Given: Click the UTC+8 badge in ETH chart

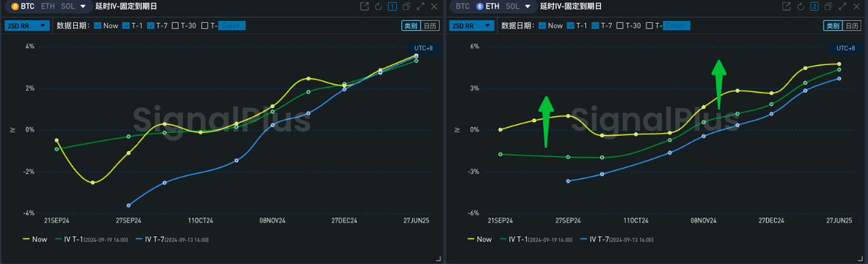Looking at the screenshot, I should click(x=846, y=48).
